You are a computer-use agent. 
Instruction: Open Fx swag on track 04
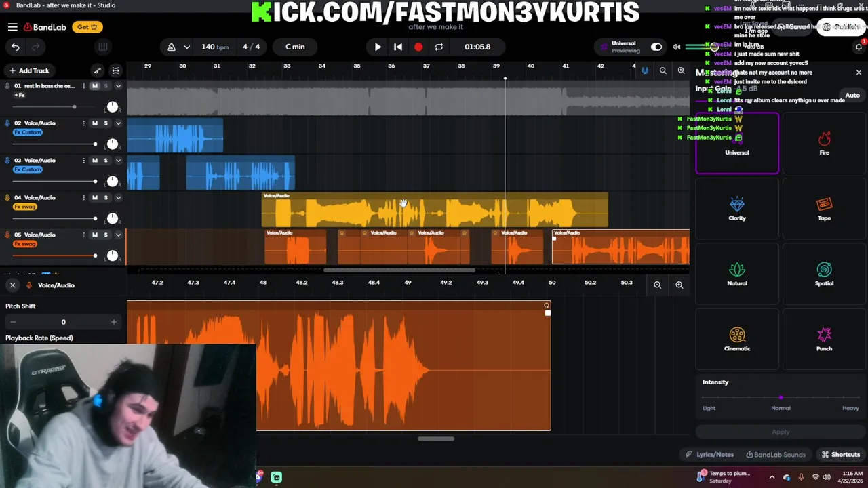click(24, 207)
